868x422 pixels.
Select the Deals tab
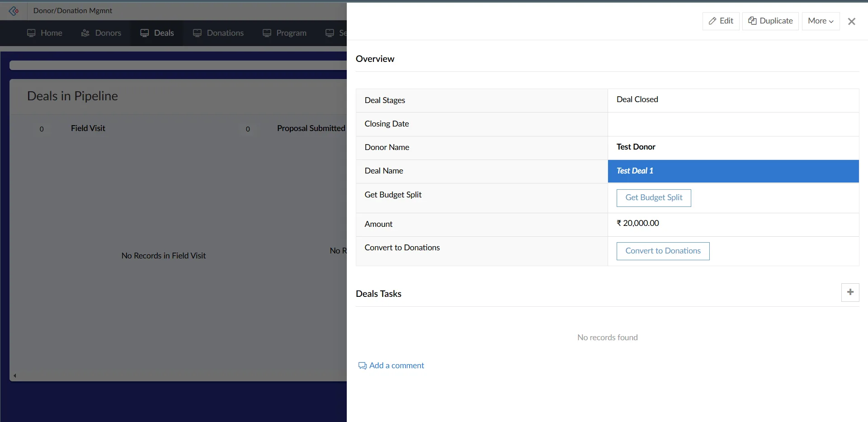[157, 33]
